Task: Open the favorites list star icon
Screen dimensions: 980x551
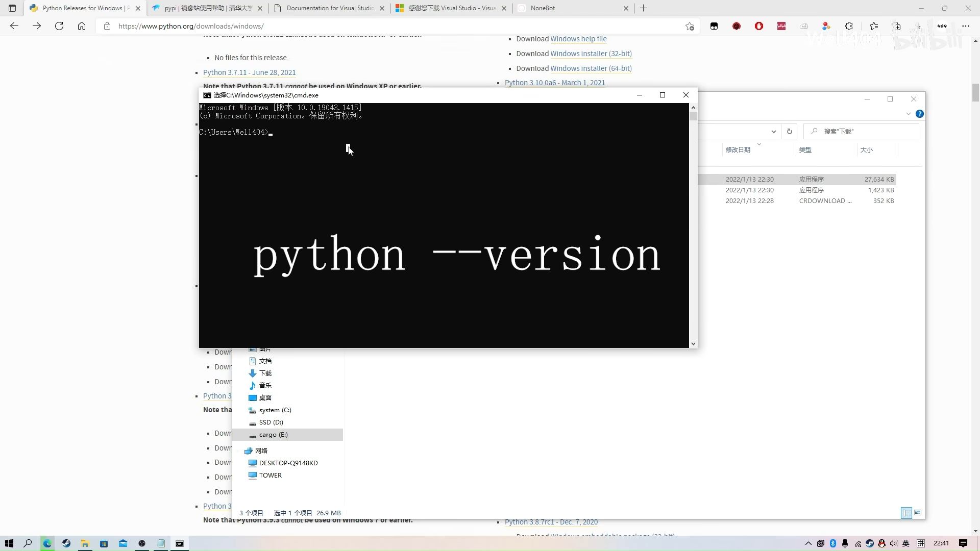Action: pos(874,26)
